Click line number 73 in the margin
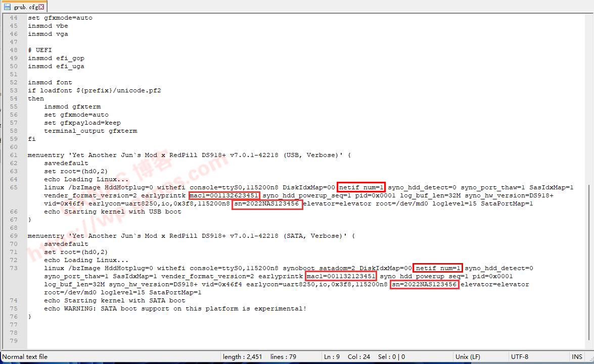 pyautogui.click(x=14, y=268)
